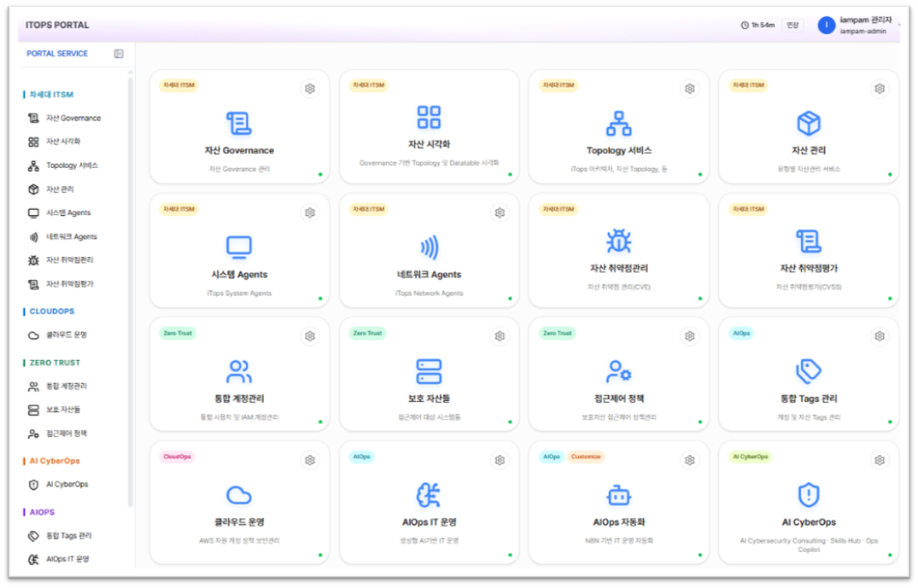Collapse the PORTAL SERVICE sidebar panel icon
The width and height of the screenshot is (918, 588).
119,54
